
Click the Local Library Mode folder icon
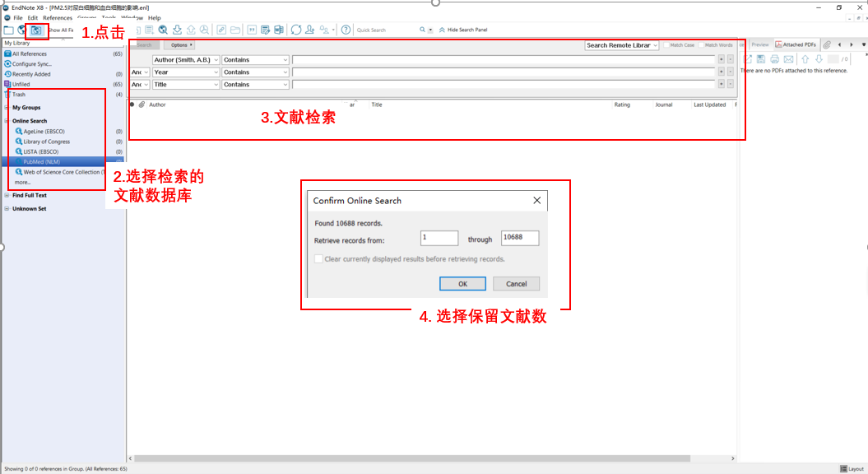tap(9, 30)
